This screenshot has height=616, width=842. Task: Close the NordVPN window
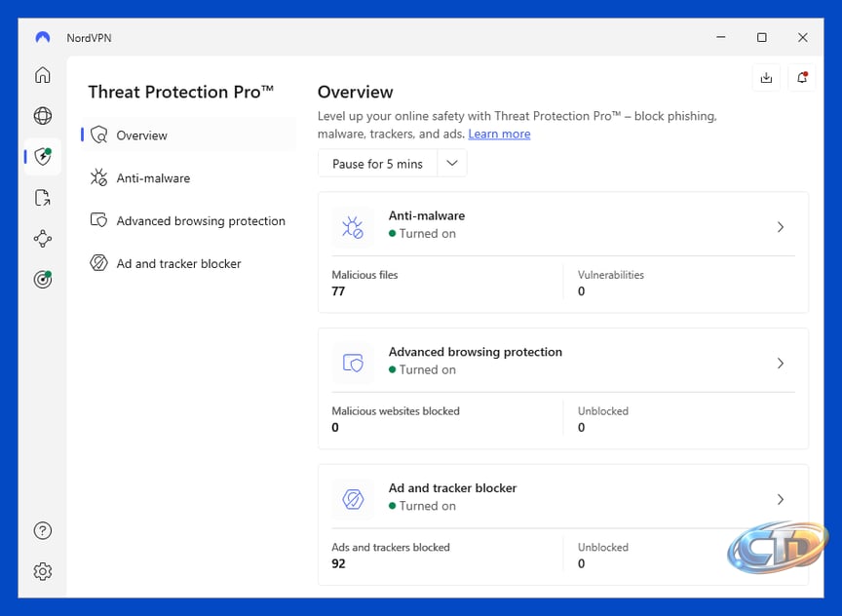(x=803, y=38)
